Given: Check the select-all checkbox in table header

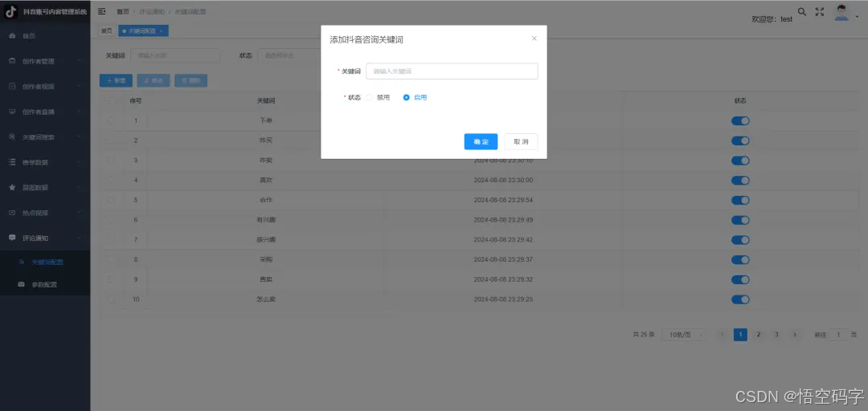Looking at the screenshot, I should [111, 101].
